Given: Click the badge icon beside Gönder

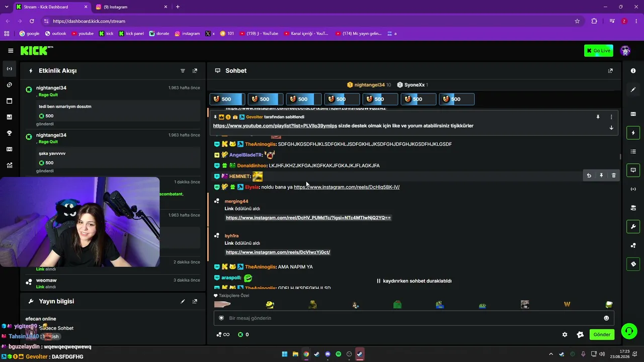Looking at the screenshot, I should pos(580,335).
